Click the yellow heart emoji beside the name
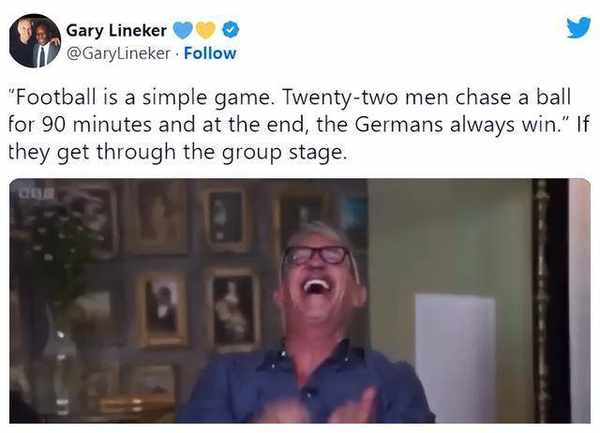The height and width of the screenshot is (433, 600). 206,30
